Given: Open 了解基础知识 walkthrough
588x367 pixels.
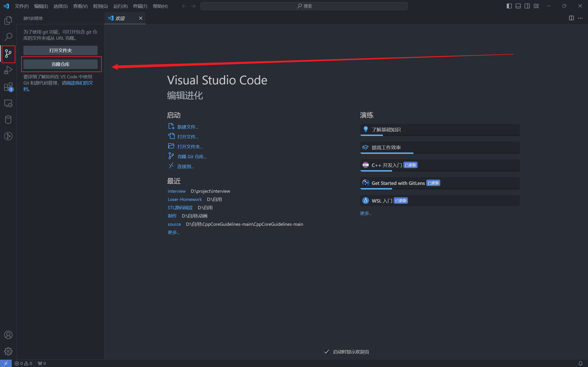Looking at the screenshot, I should [x=440, y=130].
